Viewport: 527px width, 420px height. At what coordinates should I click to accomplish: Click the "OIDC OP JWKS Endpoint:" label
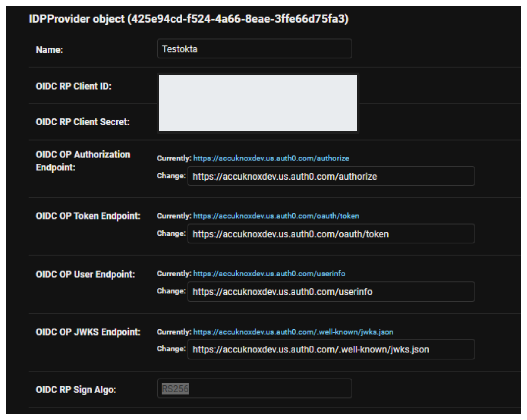click(88, 332)
